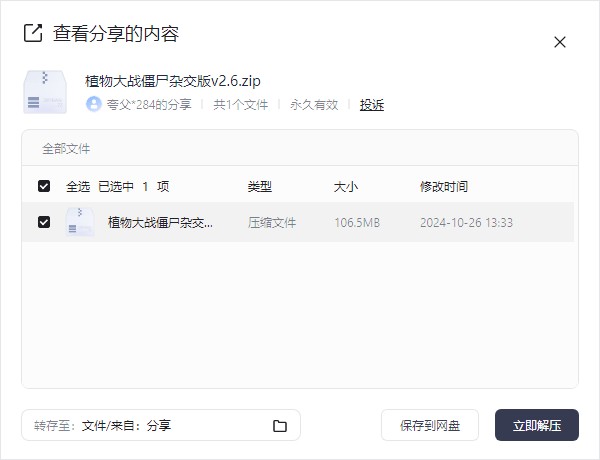Click the 修改时间 column header
The height and width of the screenshot is (460, 600).
pyautogui.click(x=444, y=187)
